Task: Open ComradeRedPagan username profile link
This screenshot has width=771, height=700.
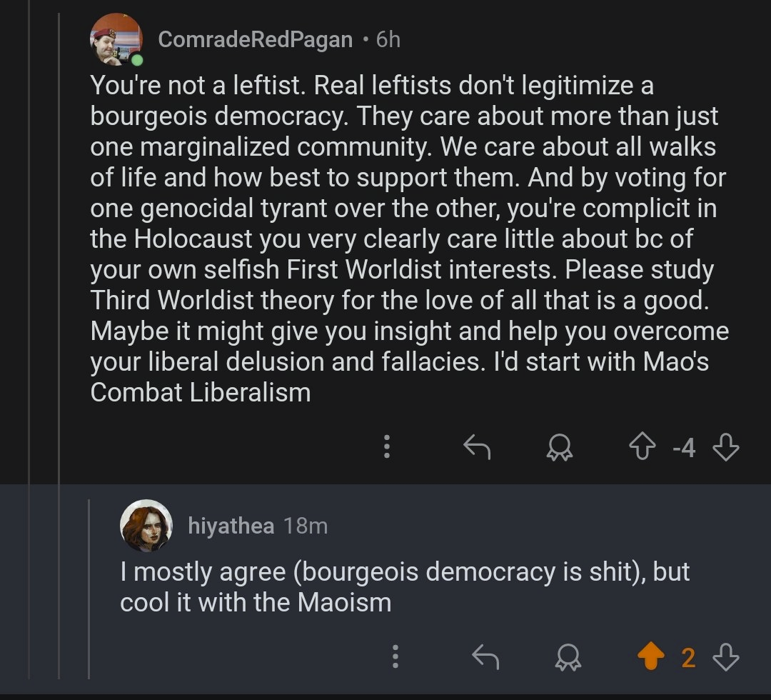Action: [255, 40]
